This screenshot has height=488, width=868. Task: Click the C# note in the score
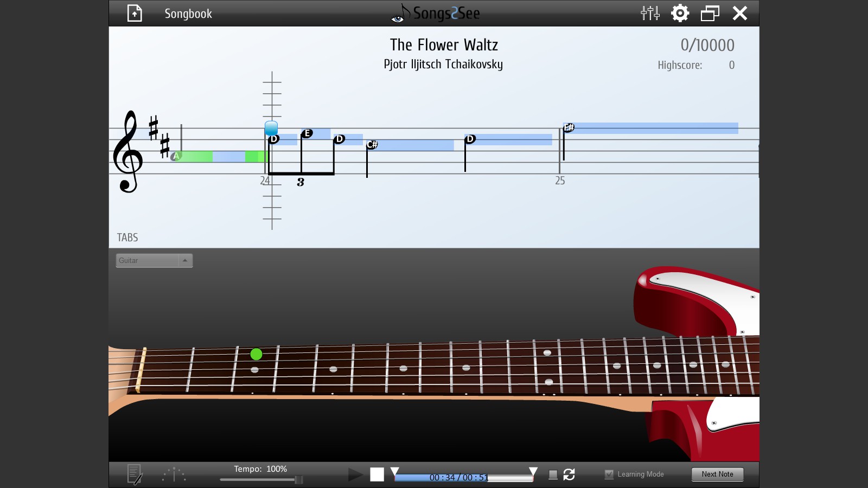[372, 145]
